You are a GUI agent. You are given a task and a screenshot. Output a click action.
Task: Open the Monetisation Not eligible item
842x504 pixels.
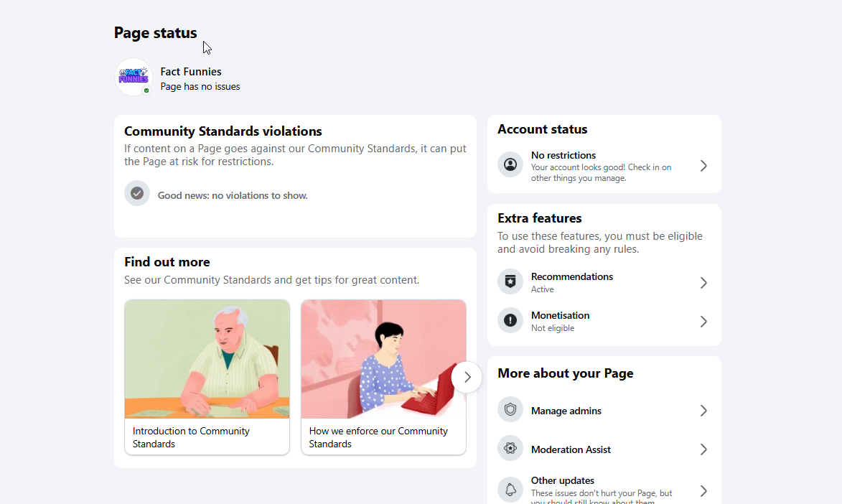(604, 322)
